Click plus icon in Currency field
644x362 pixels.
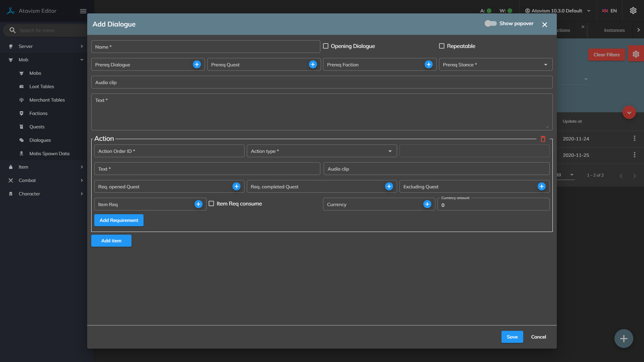pos(427,204)
